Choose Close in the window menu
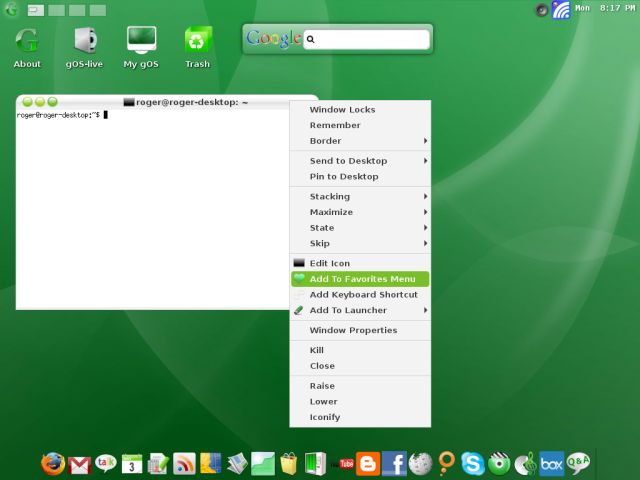 (360, 366)
